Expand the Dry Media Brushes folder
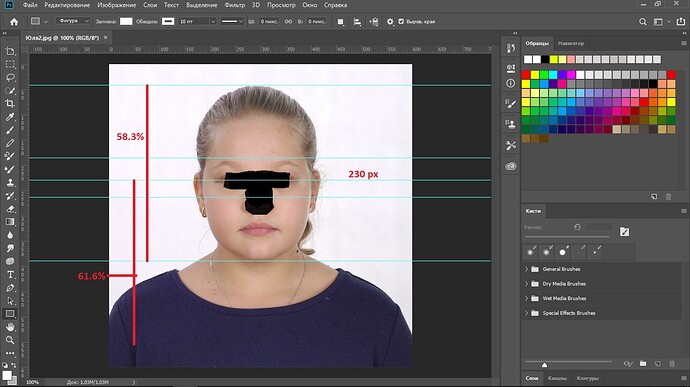This screenshot has height=387, width=690. click(x=526, y=284)
